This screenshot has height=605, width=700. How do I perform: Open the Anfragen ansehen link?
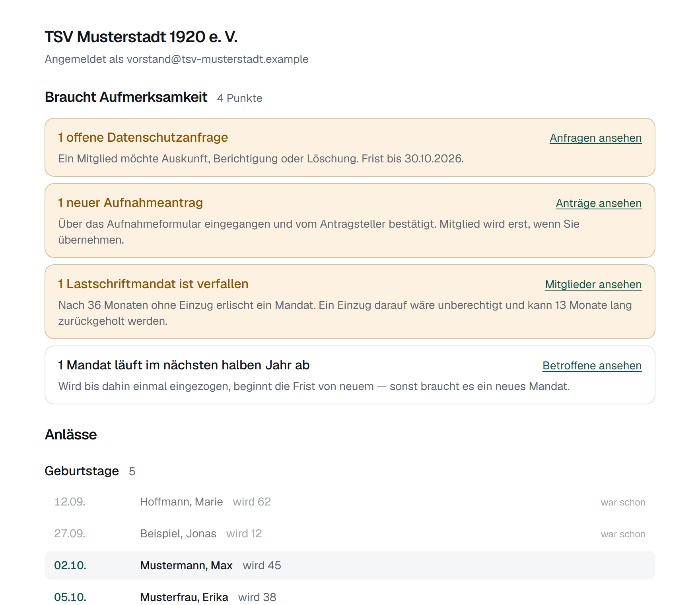pyautogui.click(x=595, y=138)
